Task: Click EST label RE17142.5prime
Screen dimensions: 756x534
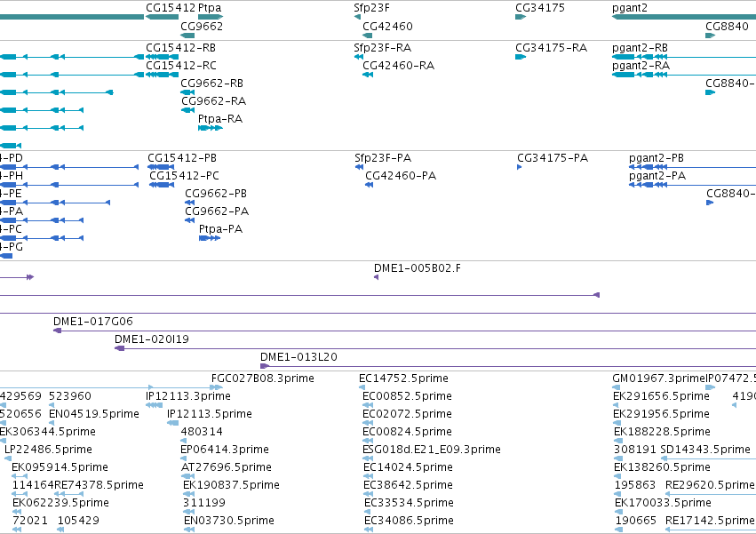Action: [710, 521]
